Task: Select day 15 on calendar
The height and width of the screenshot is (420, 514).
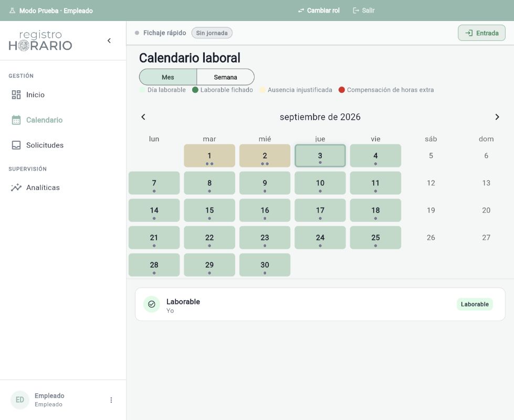Action: coord(209,210)
